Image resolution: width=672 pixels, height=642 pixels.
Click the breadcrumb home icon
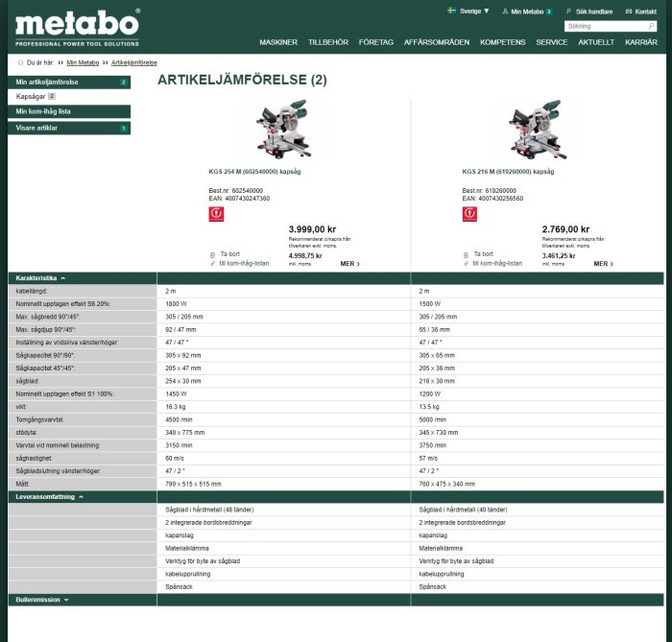coord(20,63)
